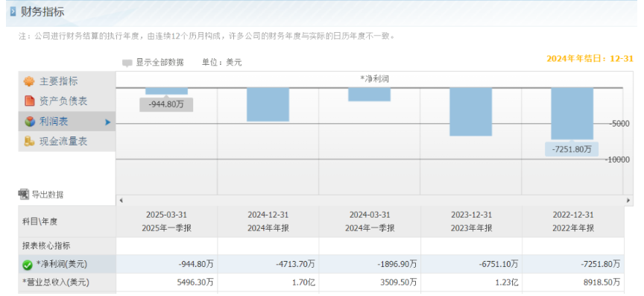Image resolution: width=644 pixels, height=296 pixels.
Task: Click the 资产负债表 document icon
Action: (29, 101)
